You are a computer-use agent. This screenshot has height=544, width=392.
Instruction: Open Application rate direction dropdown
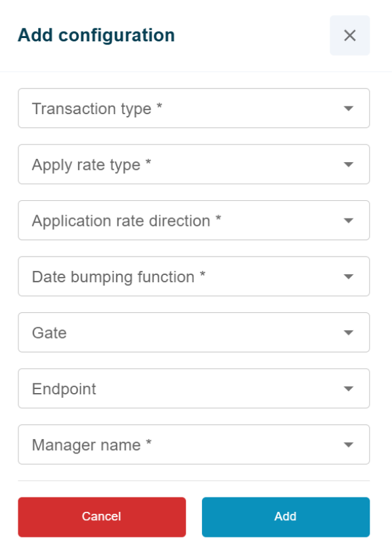194,220
